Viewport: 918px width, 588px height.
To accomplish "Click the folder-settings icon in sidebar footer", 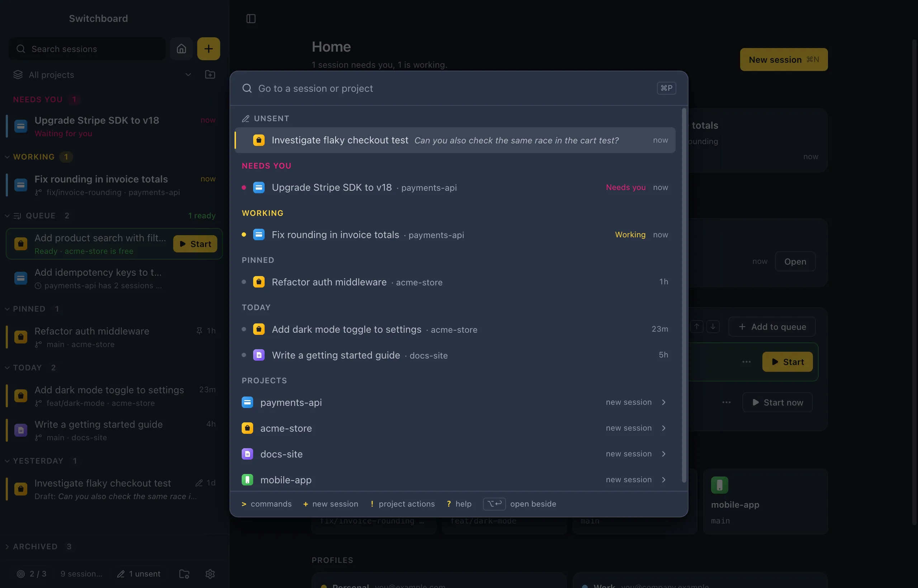I will click(184, 574).
